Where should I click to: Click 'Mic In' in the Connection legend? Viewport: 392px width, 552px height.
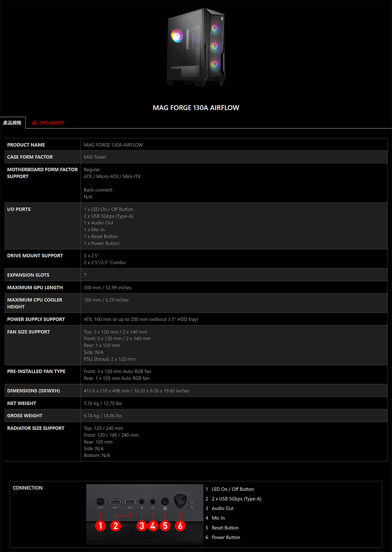pos(218,518)
